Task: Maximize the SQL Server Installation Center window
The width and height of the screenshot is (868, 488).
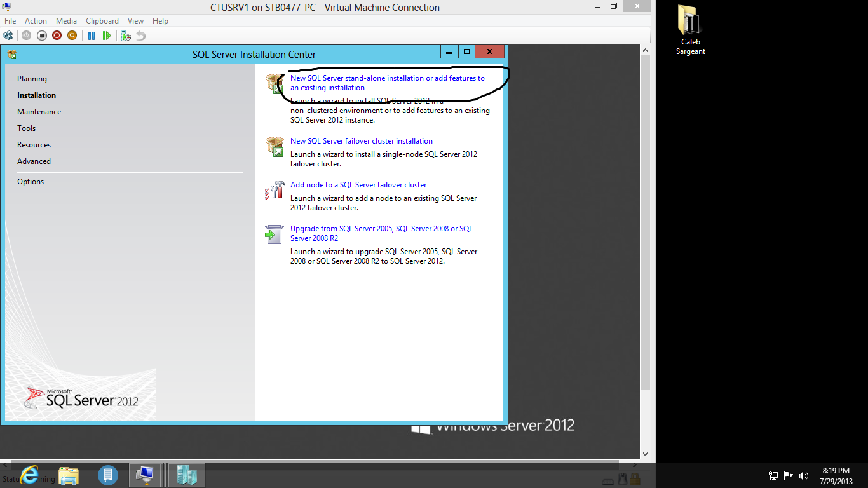Action: click(x=466, y=52)
